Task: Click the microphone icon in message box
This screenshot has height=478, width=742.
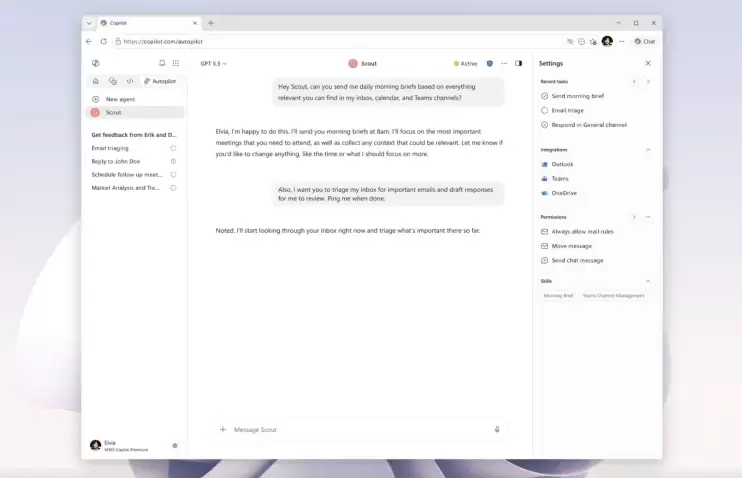Action: 497,429
